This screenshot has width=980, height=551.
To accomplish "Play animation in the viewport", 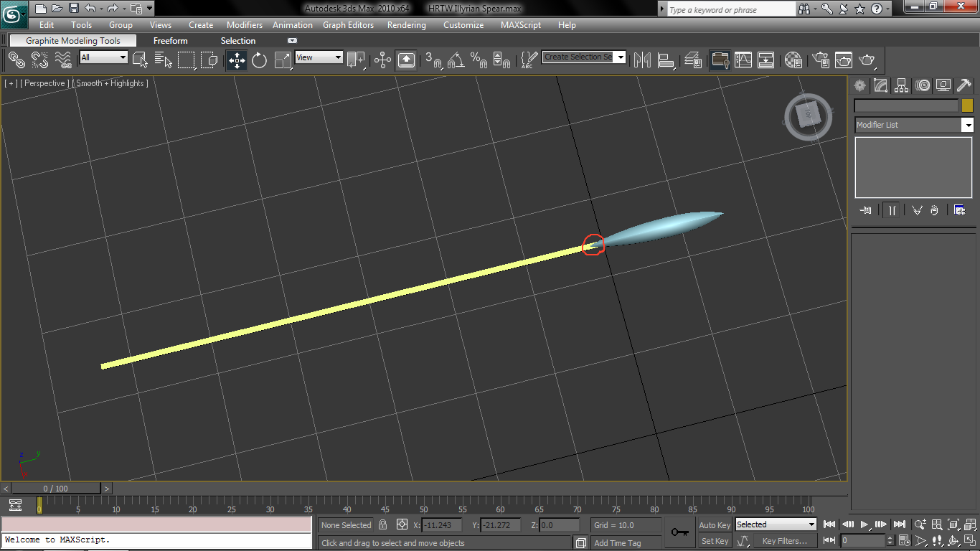I will pos(864,524).
